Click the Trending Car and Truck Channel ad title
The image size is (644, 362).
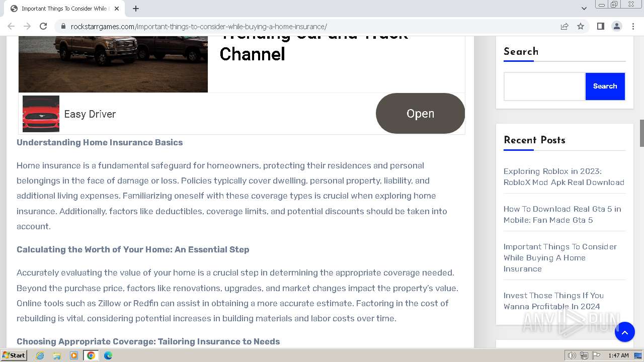(313, 49)
